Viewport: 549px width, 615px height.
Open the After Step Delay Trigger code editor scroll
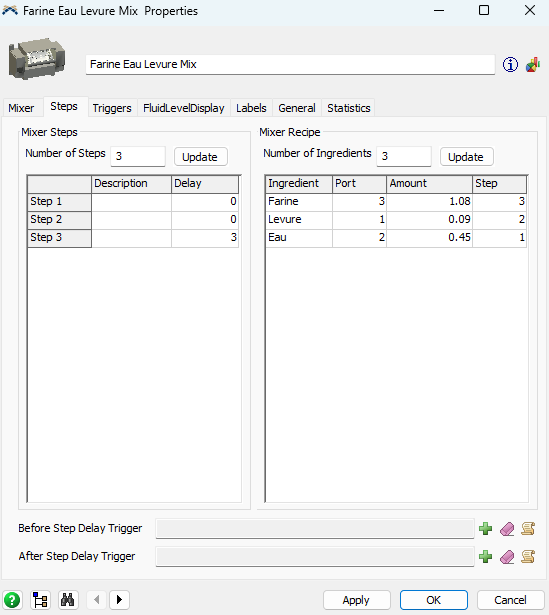click(528, 556)
